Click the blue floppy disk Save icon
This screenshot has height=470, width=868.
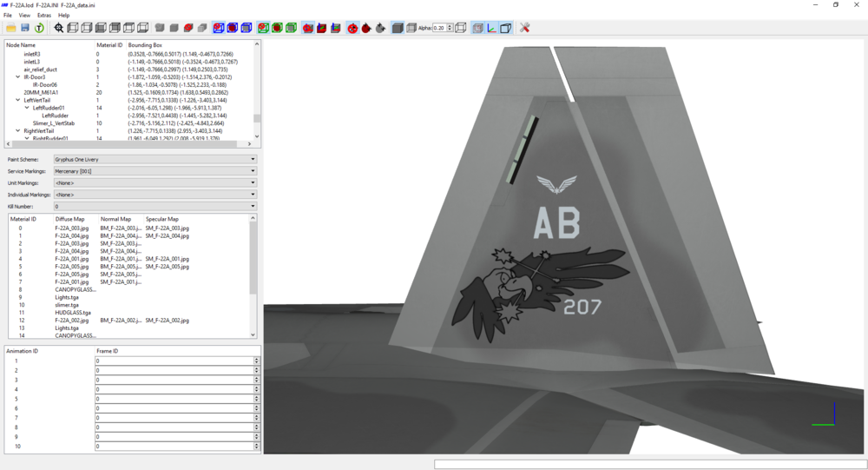click(25, 28)
